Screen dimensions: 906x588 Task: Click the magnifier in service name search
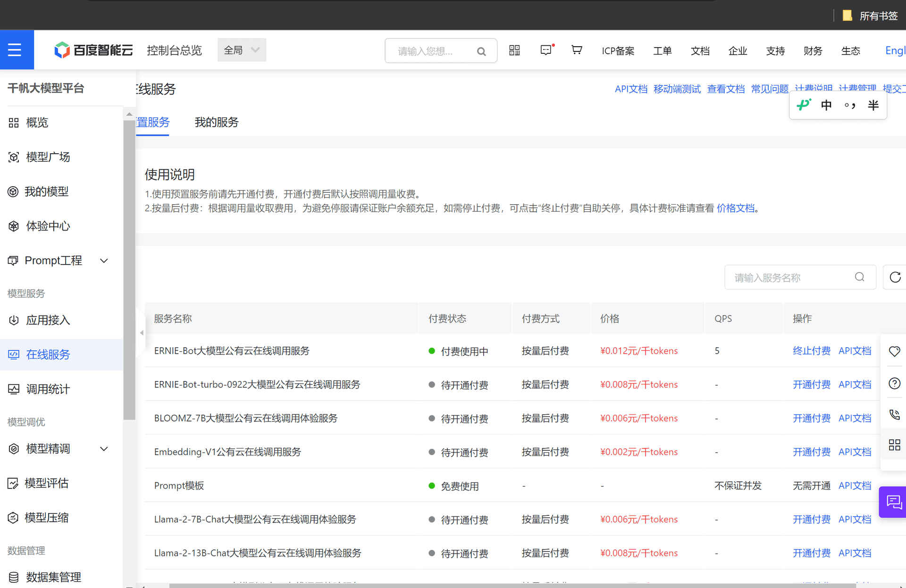pos(860,277)
